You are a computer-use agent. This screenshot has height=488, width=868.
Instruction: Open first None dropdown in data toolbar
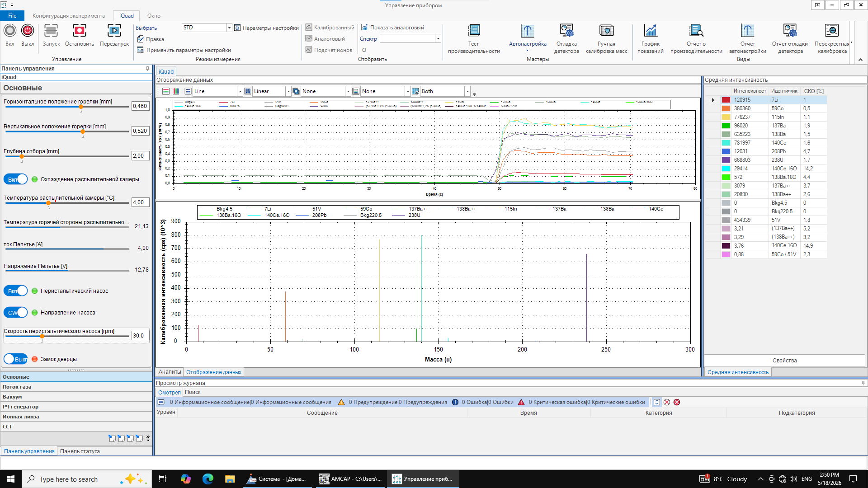348,91
